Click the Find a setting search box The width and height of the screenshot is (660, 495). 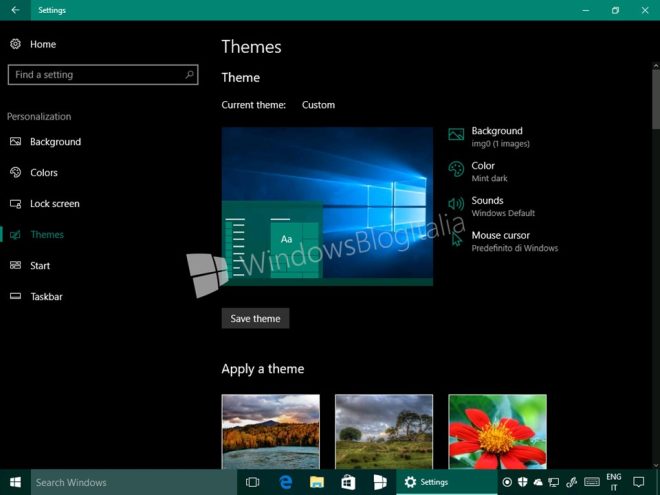click(x=103, y=75)
